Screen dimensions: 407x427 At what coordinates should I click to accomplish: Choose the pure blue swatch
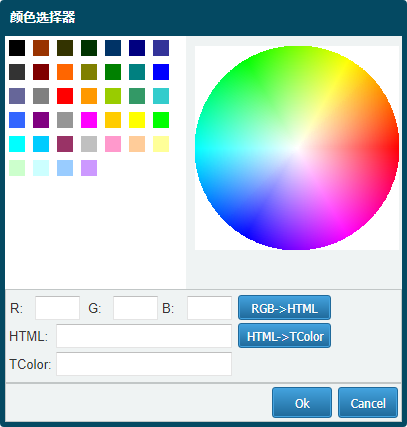pos(161,72)
